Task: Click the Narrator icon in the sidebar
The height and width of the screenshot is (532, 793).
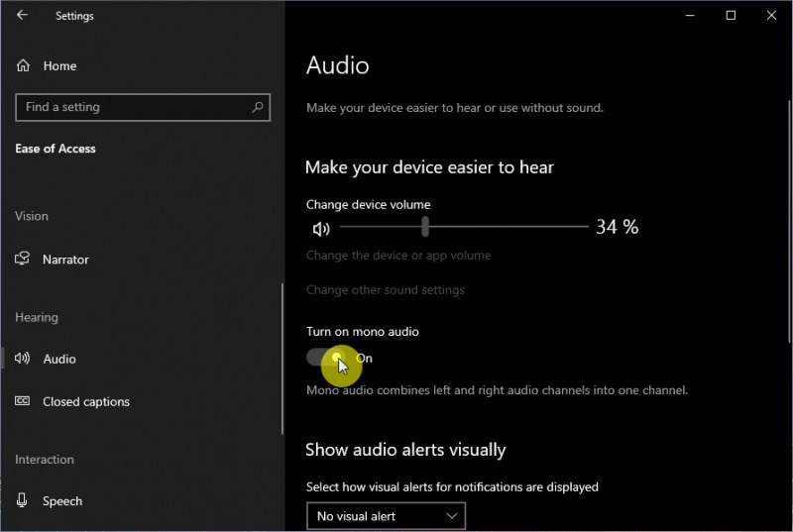Action: pos(23,260)
